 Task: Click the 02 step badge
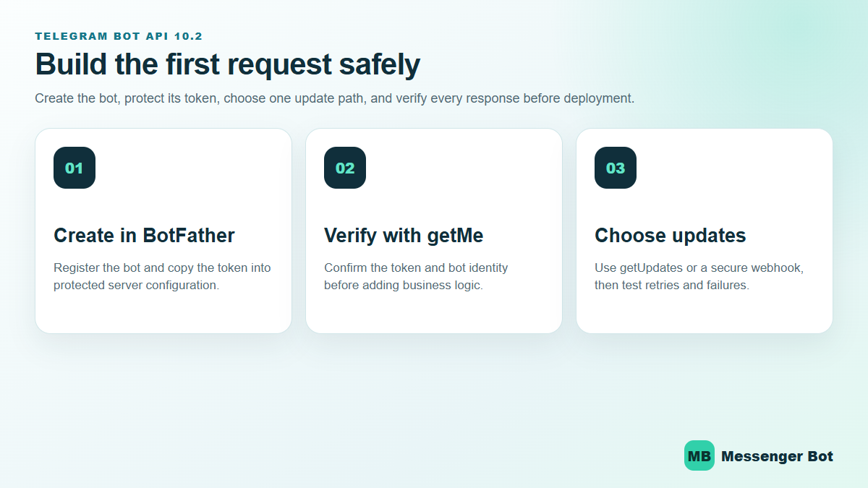pyautogui.click(x=345, y=168)
